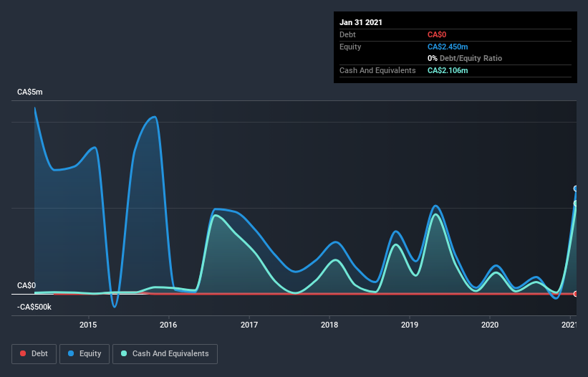Click the teal Cash And Equivalents legend dot
Viewport: 588px width, 377px height.
click(124, 353)
